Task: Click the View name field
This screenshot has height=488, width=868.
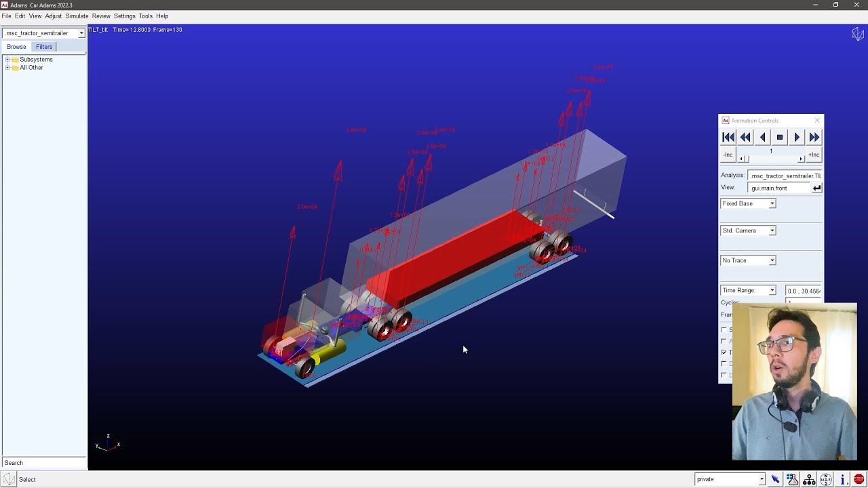Action: pos(778,188)
